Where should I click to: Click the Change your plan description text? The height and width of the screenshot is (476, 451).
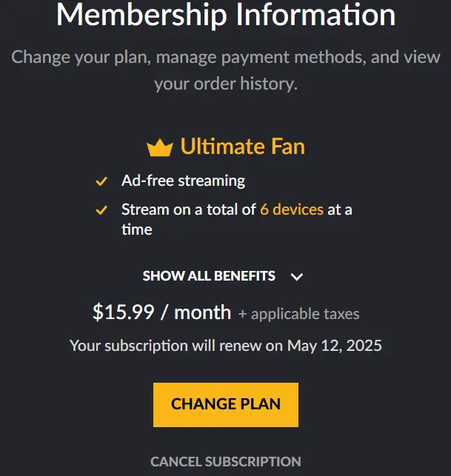226,58
